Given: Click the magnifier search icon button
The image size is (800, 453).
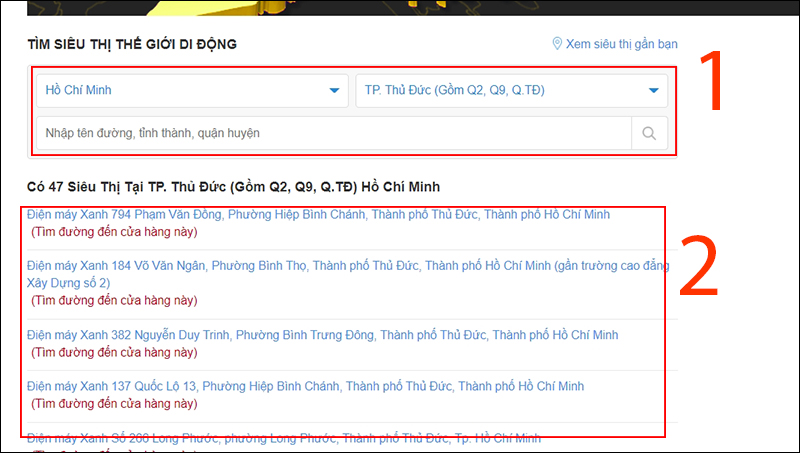Looking at the screenshot, I should coord(649,133).
